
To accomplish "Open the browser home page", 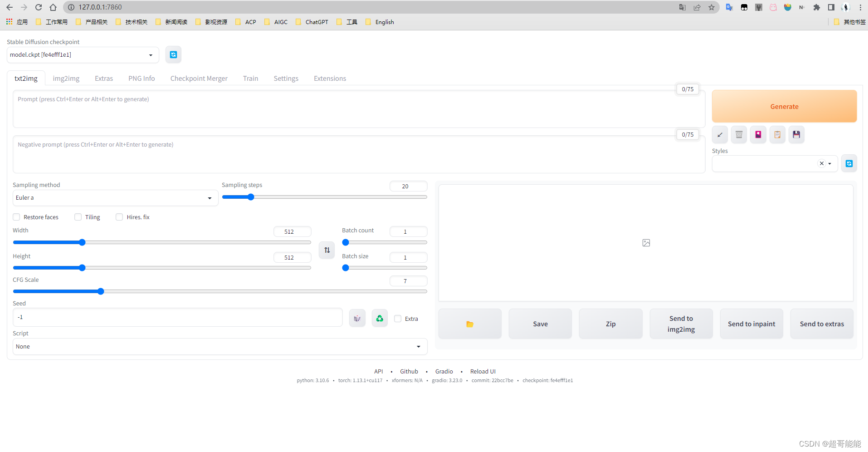I will pos(53,7).
